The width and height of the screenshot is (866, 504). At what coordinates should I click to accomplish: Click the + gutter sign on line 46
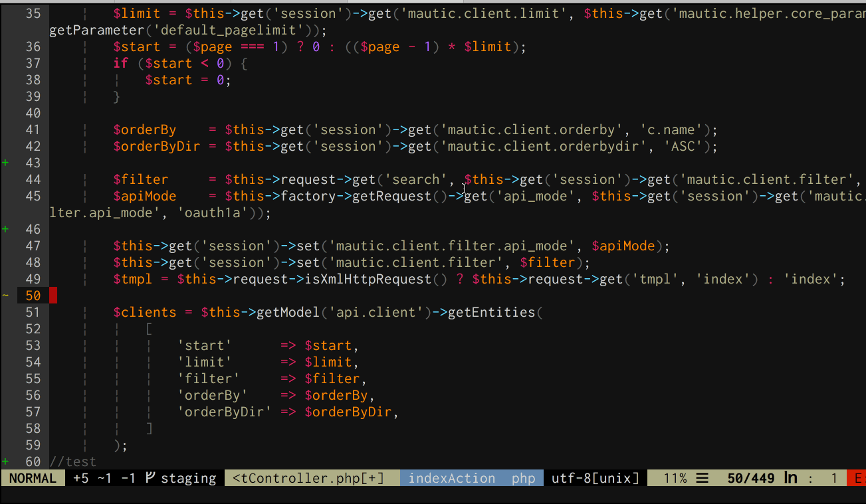click(x=5, y=228)
